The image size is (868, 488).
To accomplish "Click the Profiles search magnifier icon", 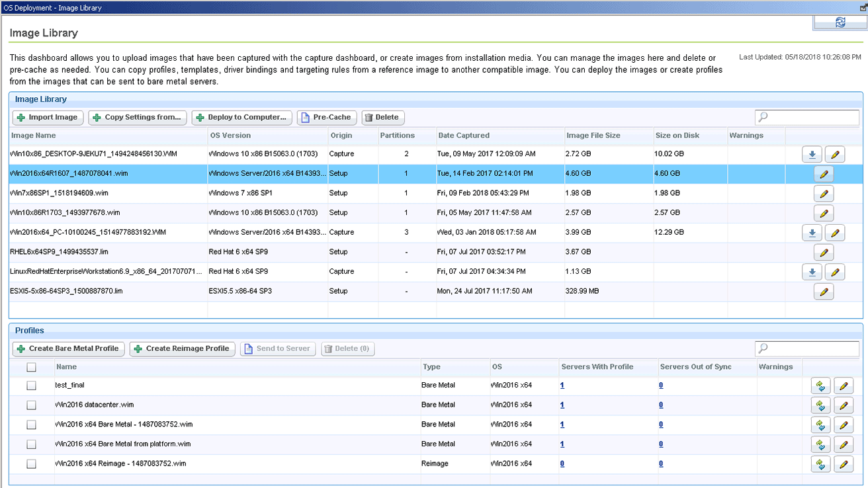I will tap(762, 348).
